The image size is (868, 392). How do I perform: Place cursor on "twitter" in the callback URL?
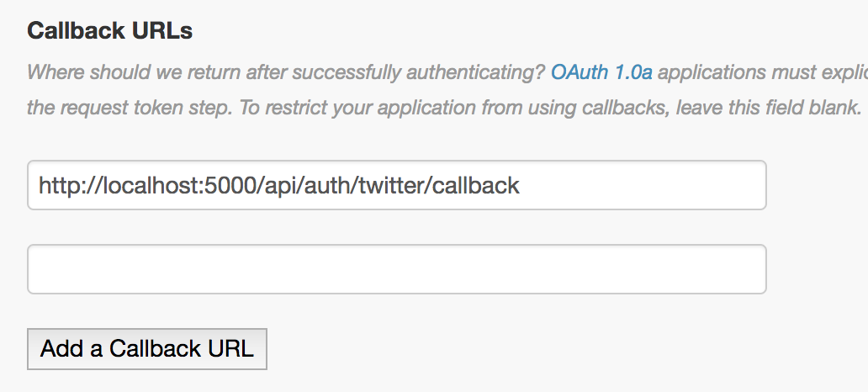393,185
